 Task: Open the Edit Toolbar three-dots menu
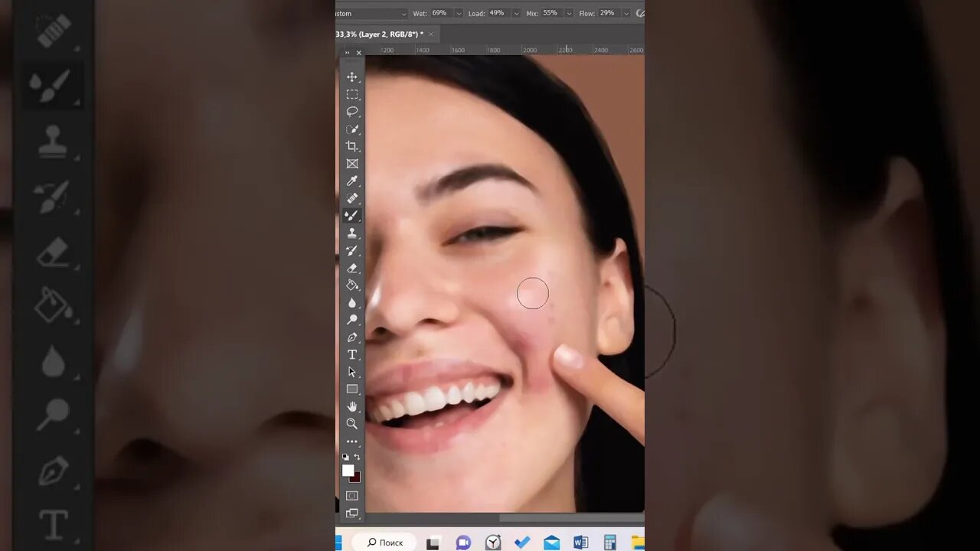tap(352, 442)
